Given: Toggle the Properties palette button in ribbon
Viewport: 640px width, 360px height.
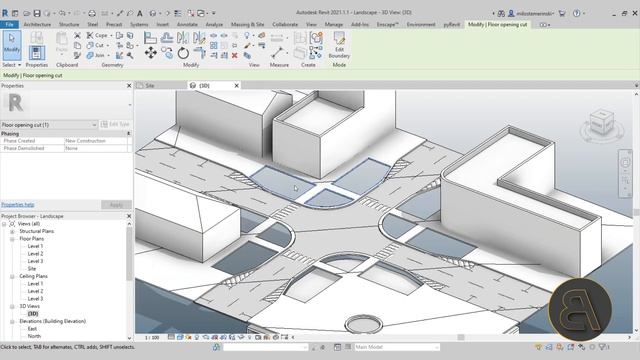Looking at the screenshot, I should coord(36,53).
